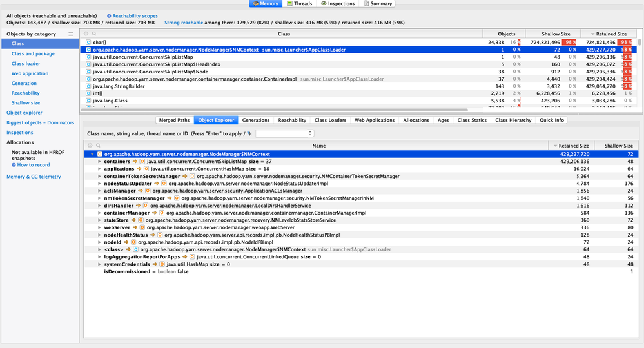Click the object explorer settings gear icon

[x=90, y=145]
